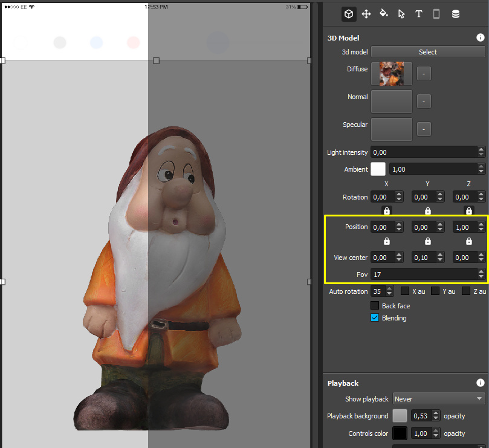Step the Rotation X spinner
The width and height of the screenshot is (489, 448).
pyautogui.click(x=399, y=197)
